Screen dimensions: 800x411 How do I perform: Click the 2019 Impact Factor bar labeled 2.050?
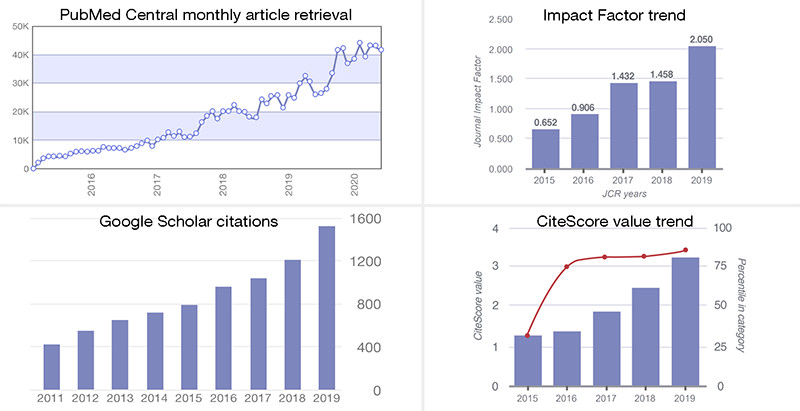[702, 108]
